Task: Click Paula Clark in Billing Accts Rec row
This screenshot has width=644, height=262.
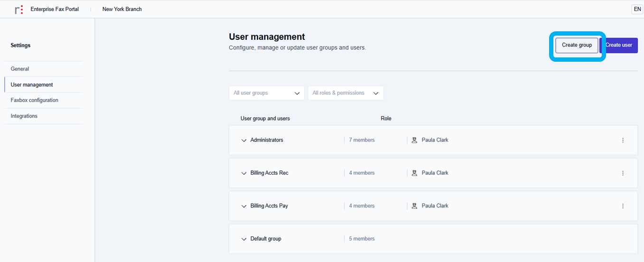Action: coord(435,173)
